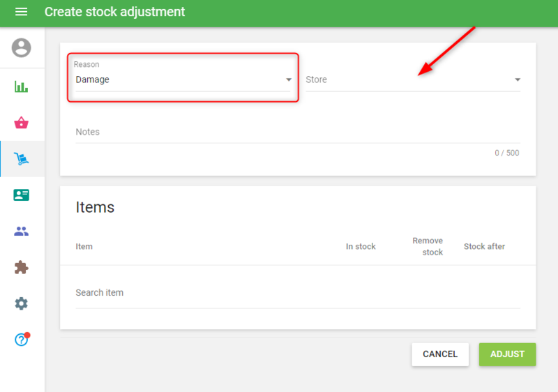
Task: Click the green ADJUST button
Action: click(x=507, y=354)
